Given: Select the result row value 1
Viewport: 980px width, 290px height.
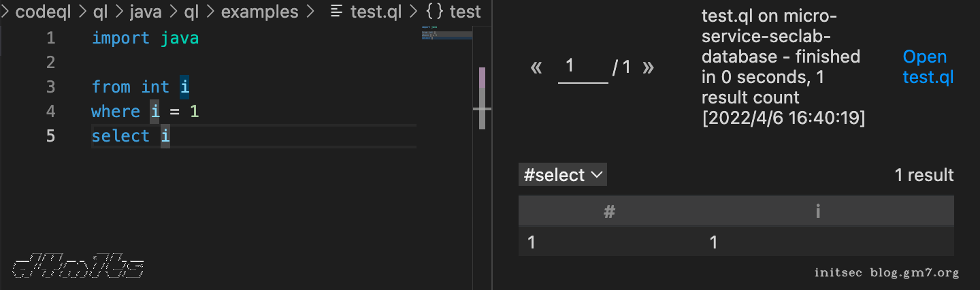Looking at the screenshot, I should point(713,242).
